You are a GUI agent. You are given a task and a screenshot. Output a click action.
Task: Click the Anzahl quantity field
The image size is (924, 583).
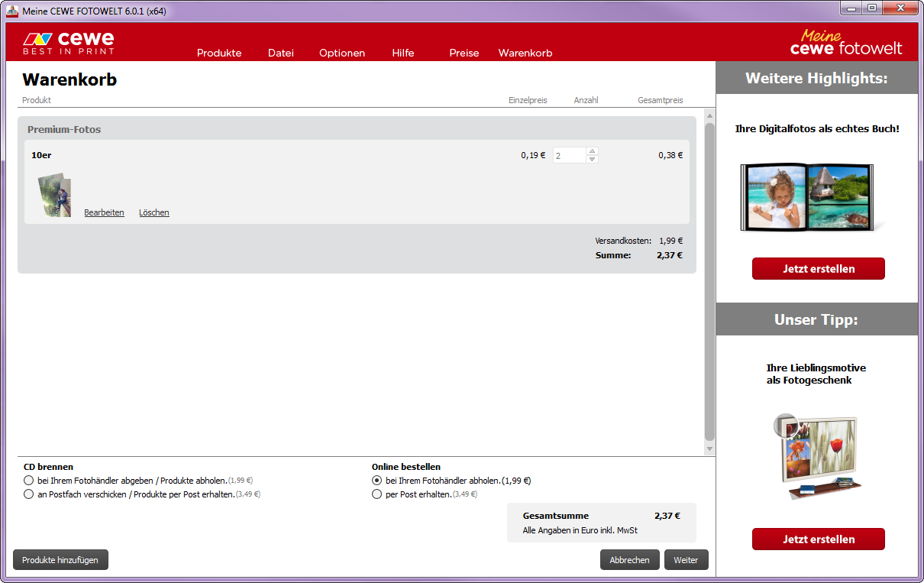[x=569, y=155]
